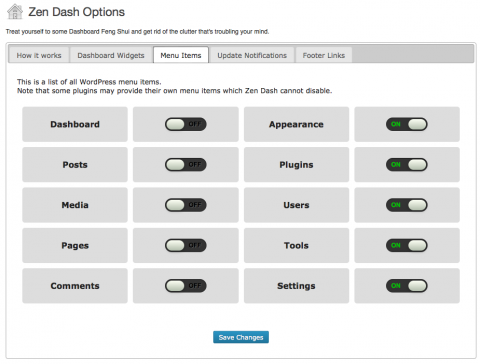This screenshot has height=364, width=480.
Task: Toggle the Comments switch
Action: (x=186, y=286)
